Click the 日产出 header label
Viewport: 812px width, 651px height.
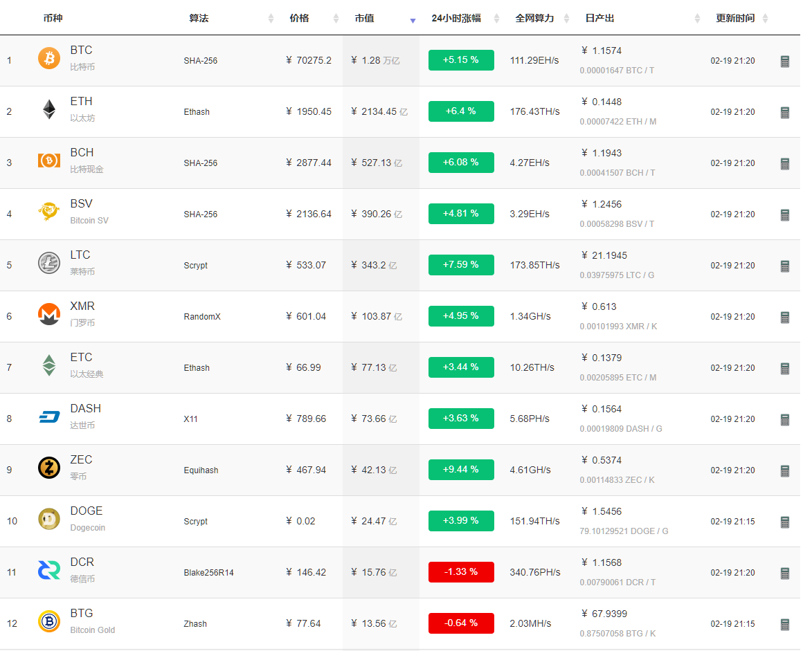599,18
